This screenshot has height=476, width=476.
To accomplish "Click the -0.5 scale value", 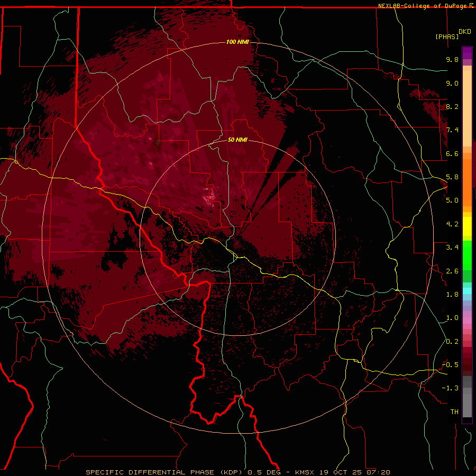I will (x=451, y=365).
